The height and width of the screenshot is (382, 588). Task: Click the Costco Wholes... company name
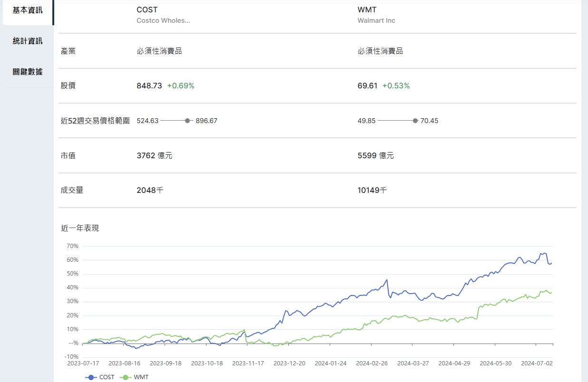pyautogui.click(x=163, y=20)
